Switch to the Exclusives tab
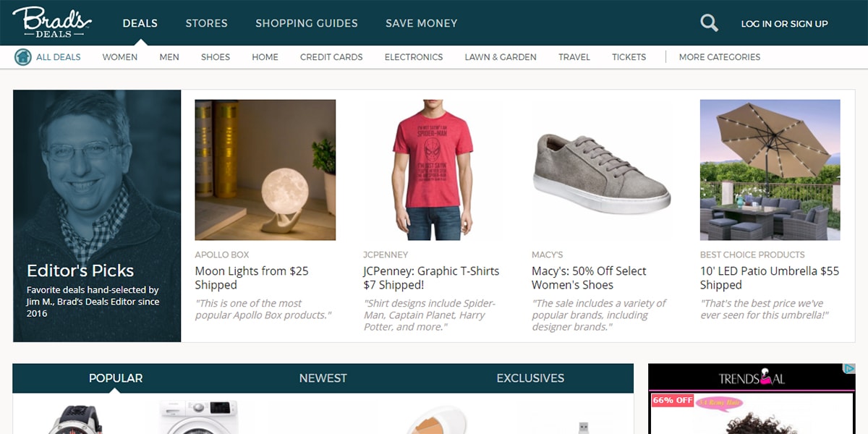This screenshot has height=434, width=868. (x=530, y=378)
